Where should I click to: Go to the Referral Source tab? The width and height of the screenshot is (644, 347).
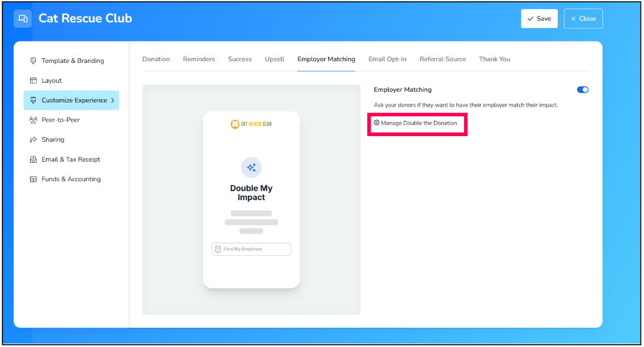pyautogui.click(x=443, y=59)
